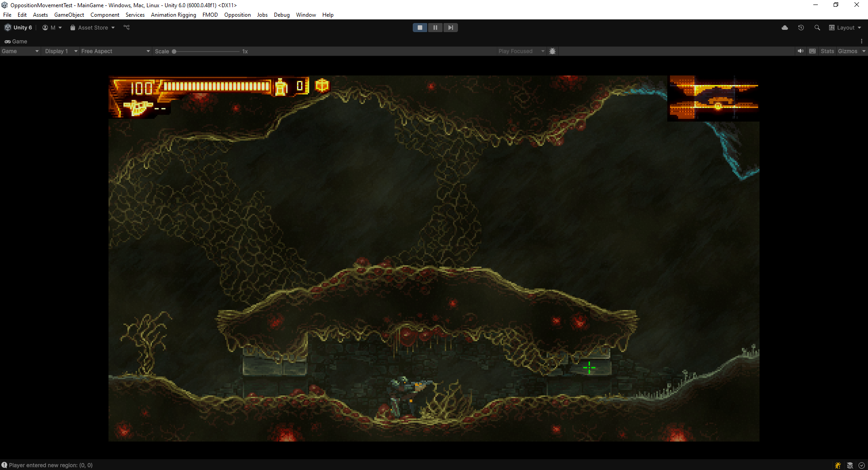Change the Display 1 dropdown

click(61, 51)
